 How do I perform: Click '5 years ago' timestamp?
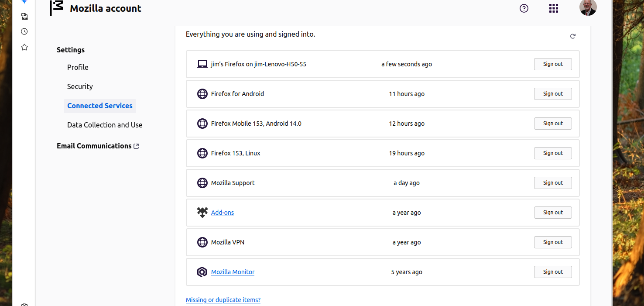click(407, 272)
